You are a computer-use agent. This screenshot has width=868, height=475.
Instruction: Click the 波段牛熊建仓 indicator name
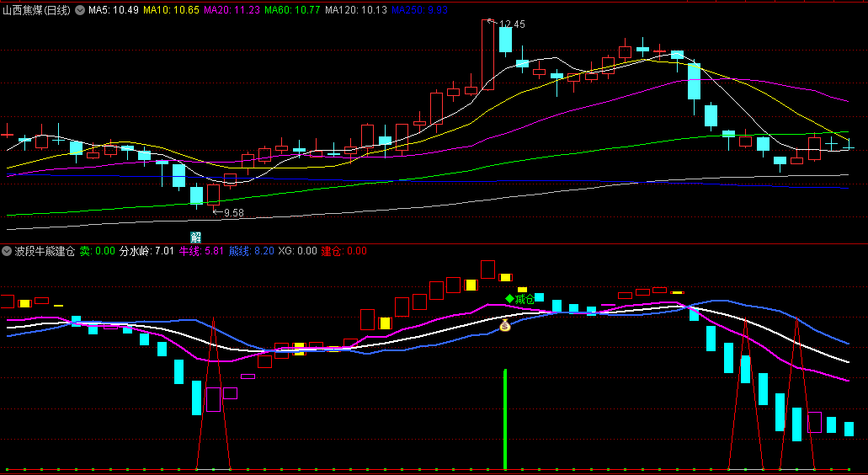tap(45, 251)
